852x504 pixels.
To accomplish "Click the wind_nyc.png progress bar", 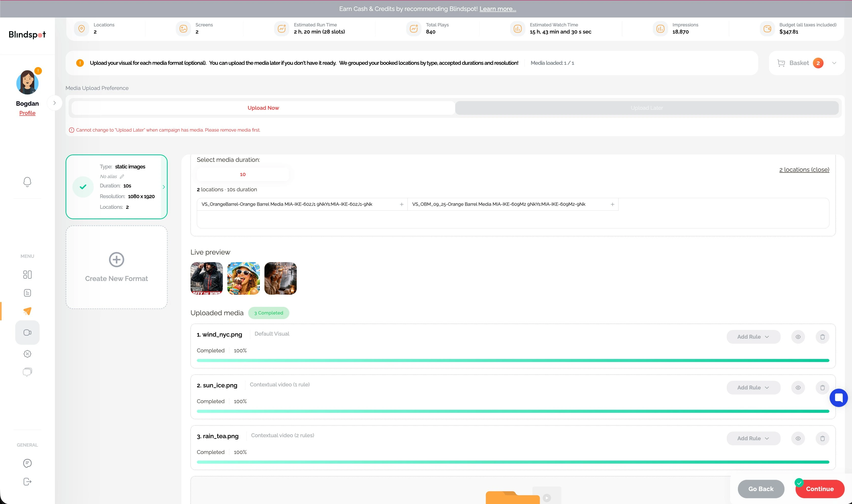I will [x=513, y=360].
